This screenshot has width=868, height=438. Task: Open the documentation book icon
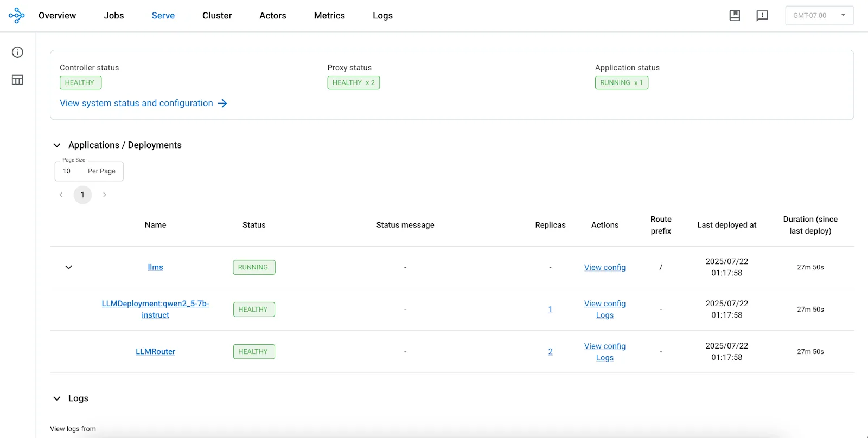(735, 15)
